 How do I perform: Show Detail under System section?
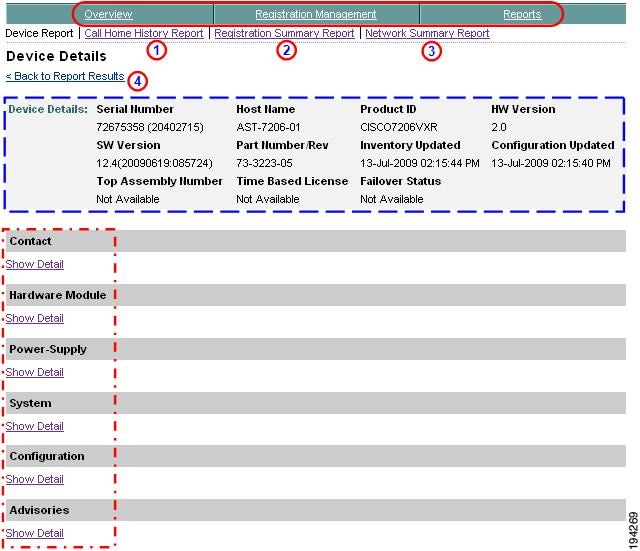tap(35, 426)
